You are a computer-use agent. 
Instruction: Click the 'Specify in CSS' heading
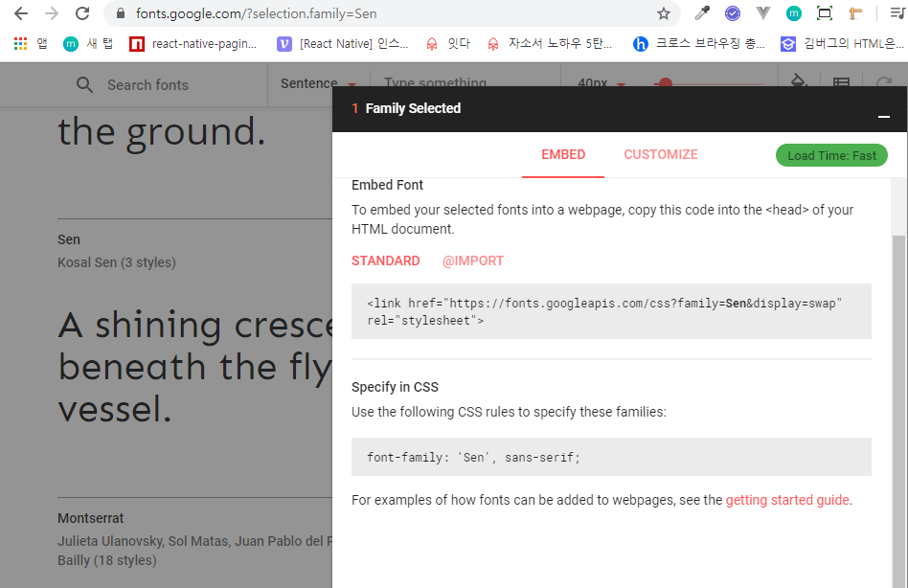pyautogui.click(x=395, y=387)
